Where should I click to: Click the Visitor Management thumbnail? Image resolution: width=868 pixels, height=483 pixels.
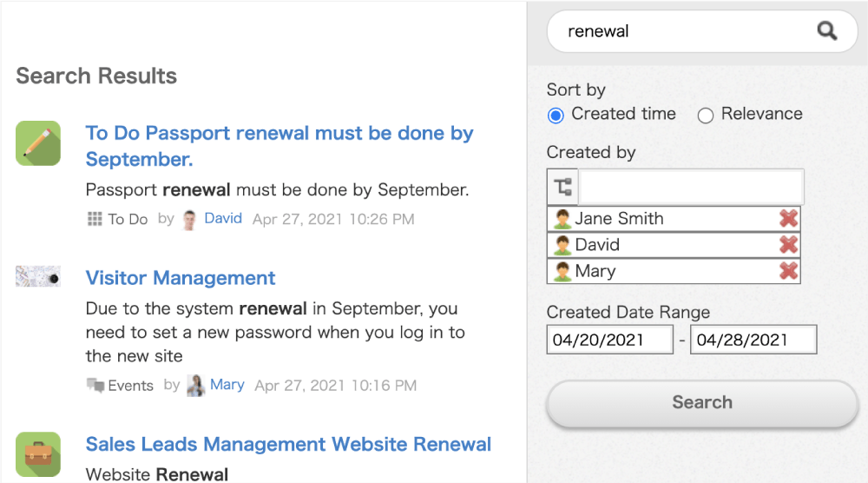pyautogui.click(x=38, y=277)
